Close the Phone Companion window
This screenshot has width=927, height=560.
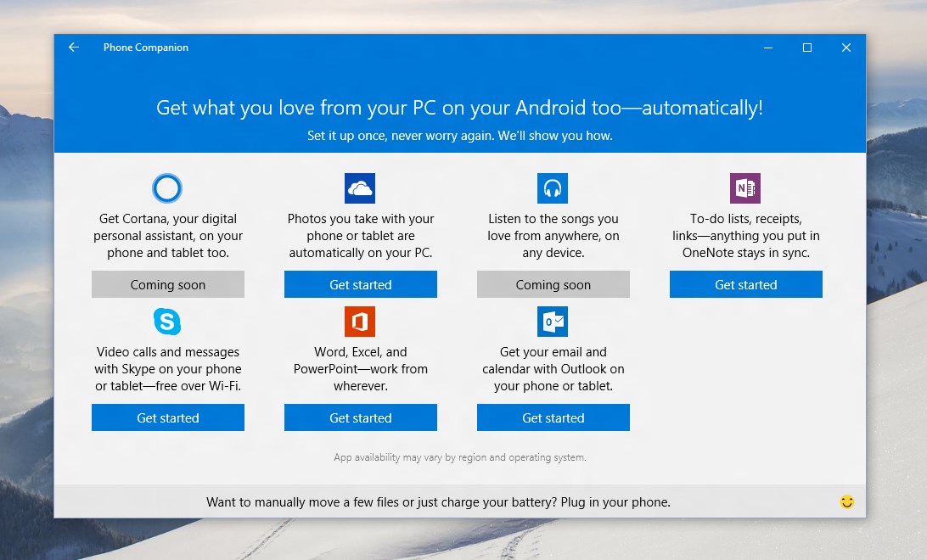846,48
